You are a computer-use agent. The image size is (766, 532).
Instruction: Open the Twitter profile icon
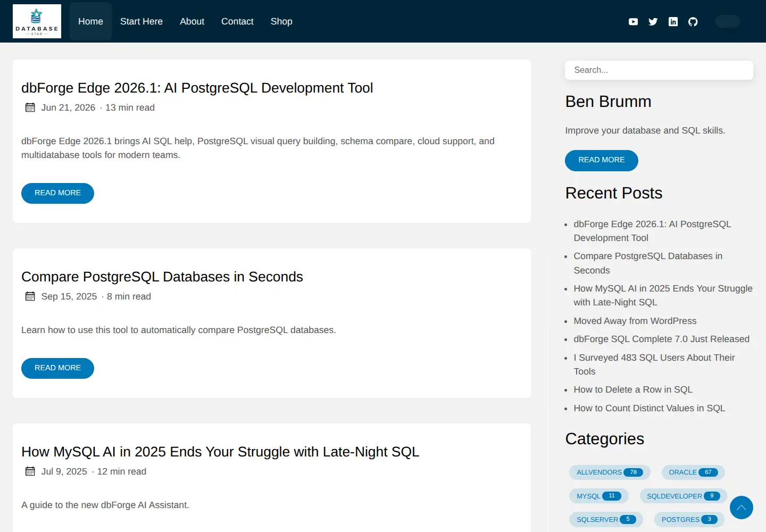pos(653,22)
